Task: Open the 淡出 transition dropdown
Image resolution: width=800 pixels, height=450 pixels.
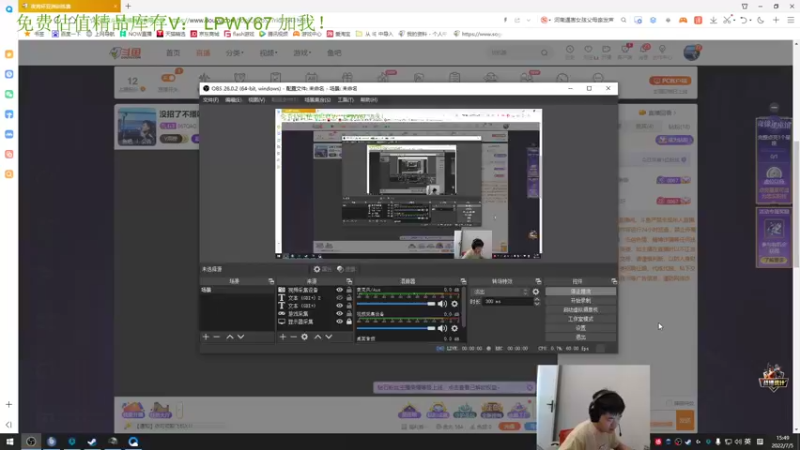Action: pos(500,292)
